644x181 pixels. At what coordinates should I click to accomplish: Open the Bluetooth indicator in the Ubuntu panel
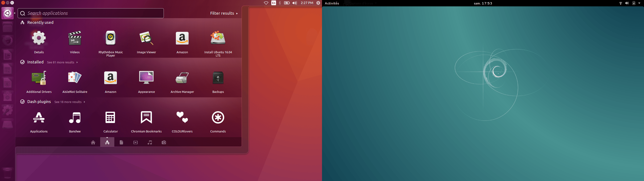pyautogui.click(x=280, y=3)
